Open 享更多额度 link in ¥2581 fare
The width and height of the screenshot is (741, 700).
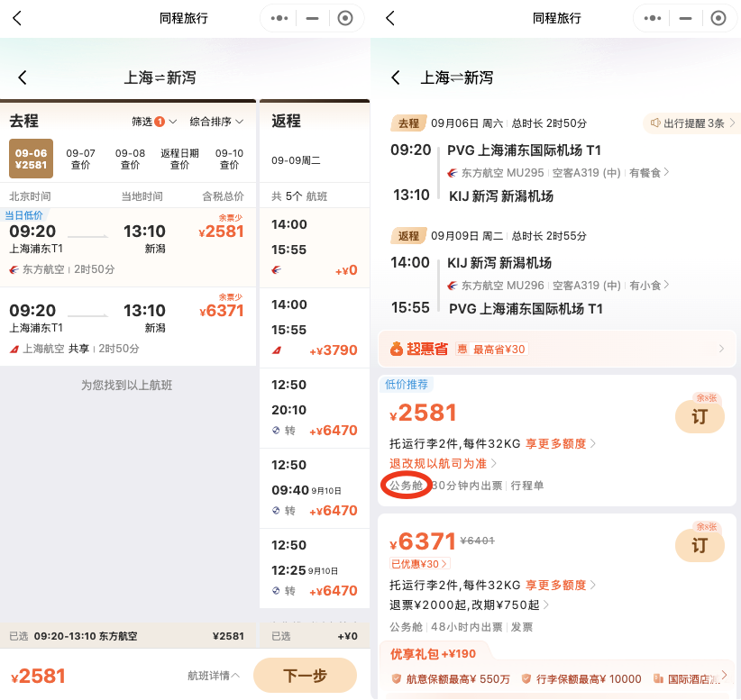(x=560, y=444)
